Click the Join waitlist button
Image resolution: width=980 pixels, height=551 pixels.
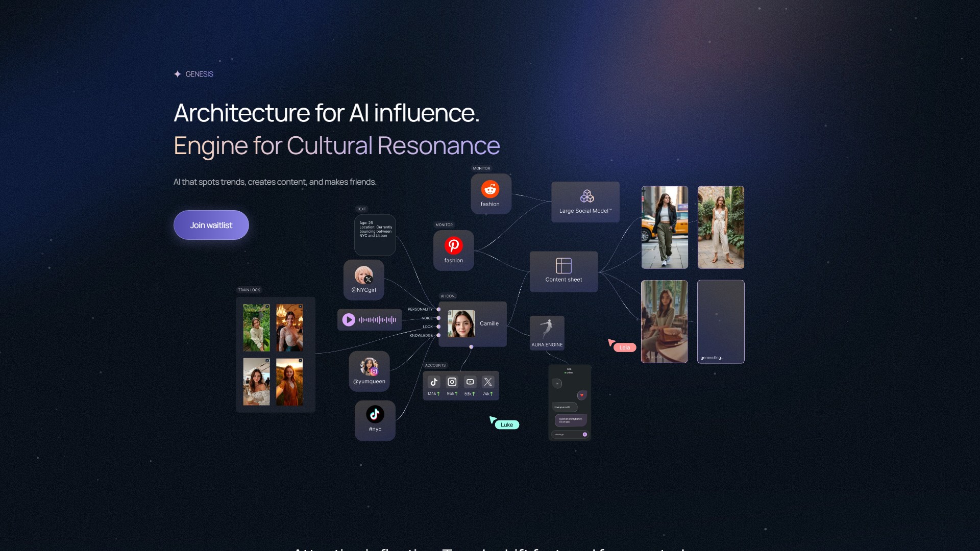[x=211, y=225]
